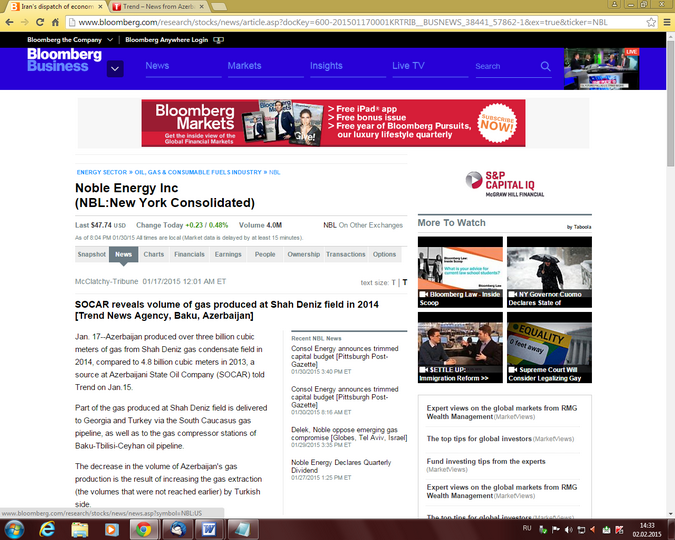Open Windows Explorer folder in taskbar

click(80, 529)
